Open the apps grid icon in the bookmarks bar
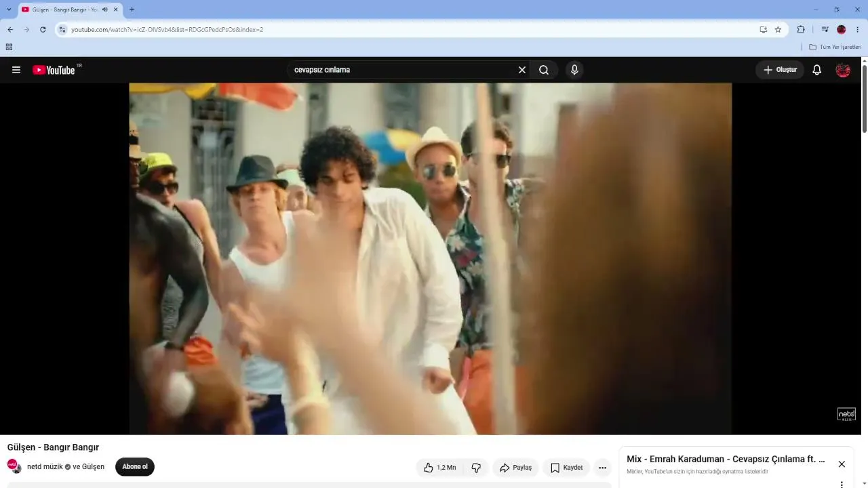This screenshot has width=868, height=488. [9, 47]
